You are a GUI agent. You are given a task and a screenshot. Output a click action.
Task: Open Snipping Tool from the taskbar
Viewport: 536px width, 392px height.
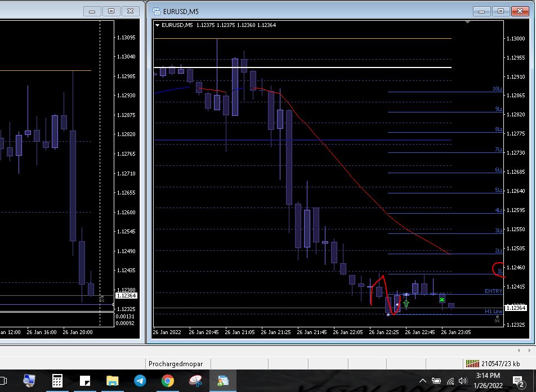(x=195, y=381)
